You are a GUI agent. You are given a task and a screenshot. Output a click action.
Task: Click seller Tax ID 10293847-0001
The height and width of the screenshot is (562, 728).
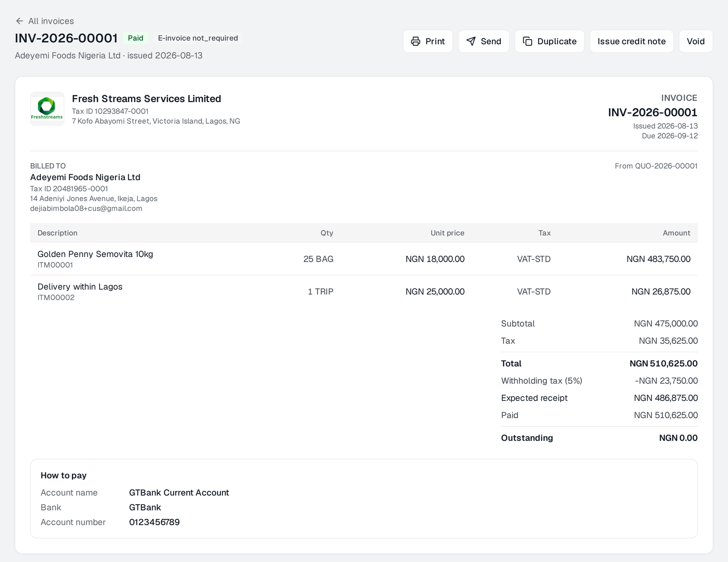(110, 111)
